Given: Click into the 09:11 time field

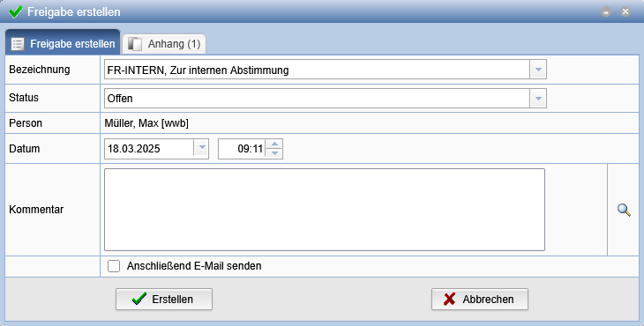Looking at the screenshot, I should click(242, 148).
